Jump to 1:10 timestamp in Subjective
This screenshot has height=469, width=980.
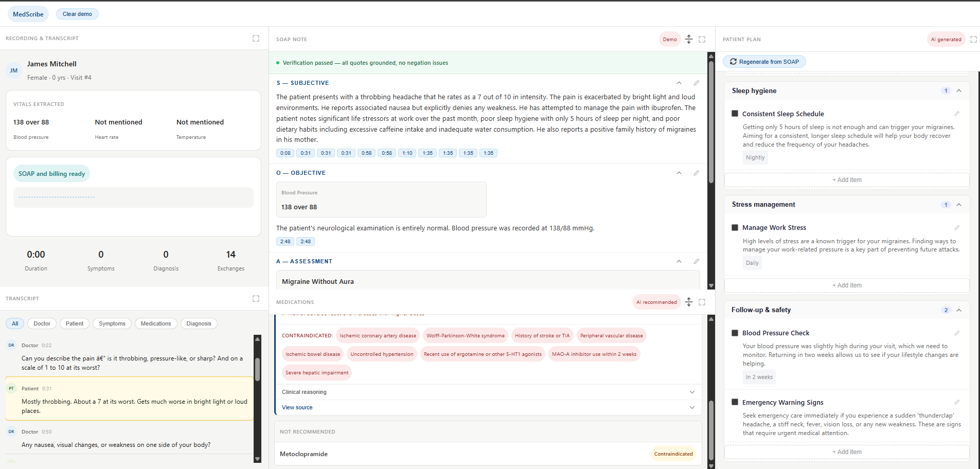click(407, 153)
